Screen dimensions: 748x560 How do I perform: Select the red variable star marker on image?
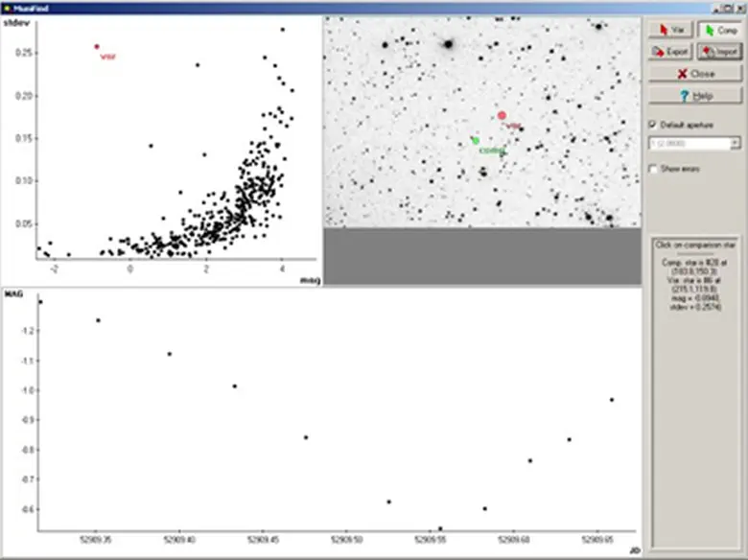click(502, 115)
